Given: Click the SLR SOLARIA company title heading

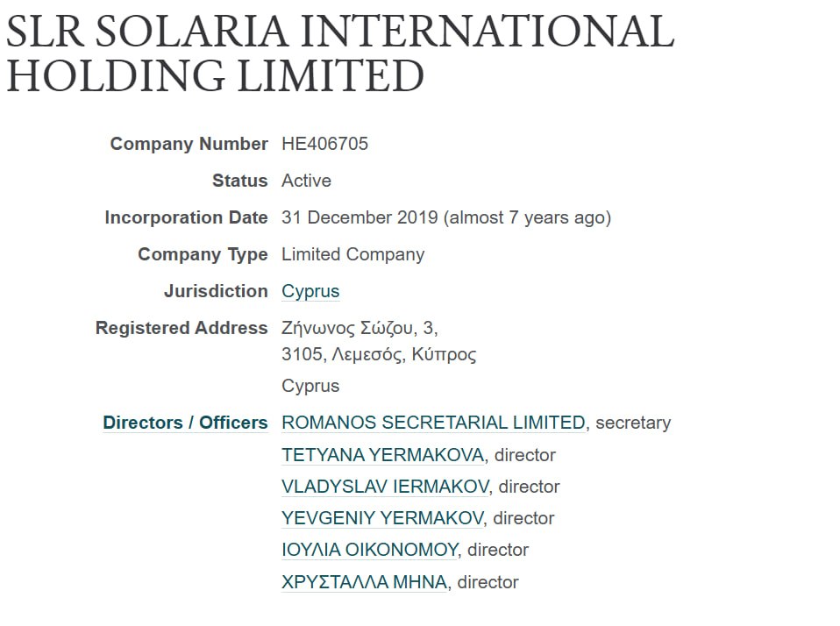Looking at the screenshot, I should pyautogui.click(x=339, y=53).
